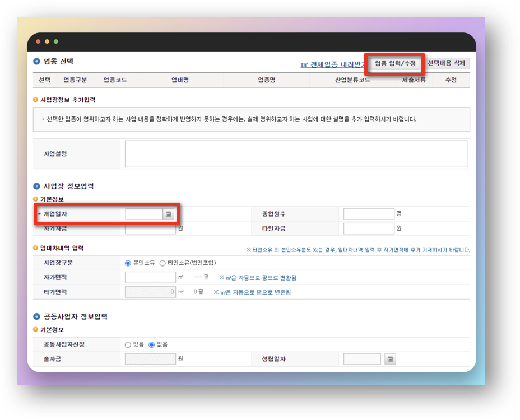Click the 제출서류 column header
The height and width of the screenshot is (420, 520).
414,80
